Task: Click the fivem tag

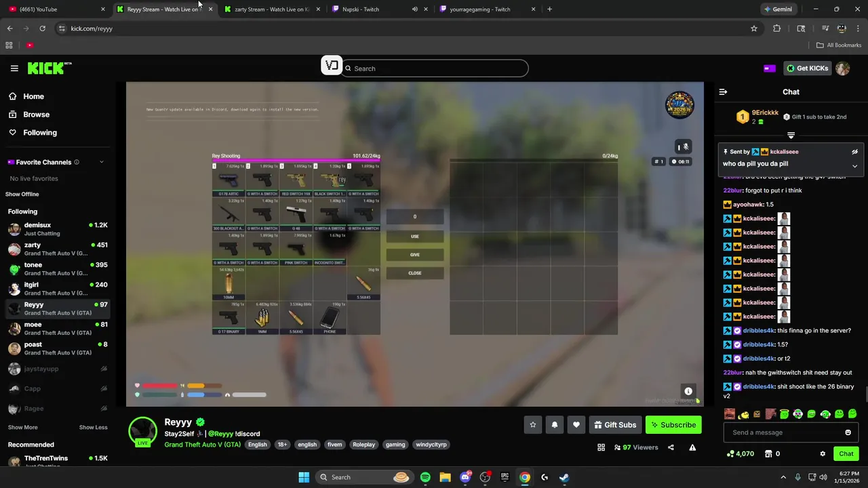Action: (x=334, y=445)
